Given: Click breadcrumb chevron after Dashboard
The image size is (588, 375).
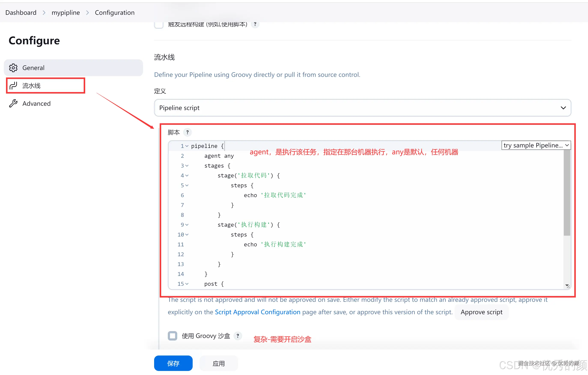Looking at the screenshot, I should click(x=44, y=13).
